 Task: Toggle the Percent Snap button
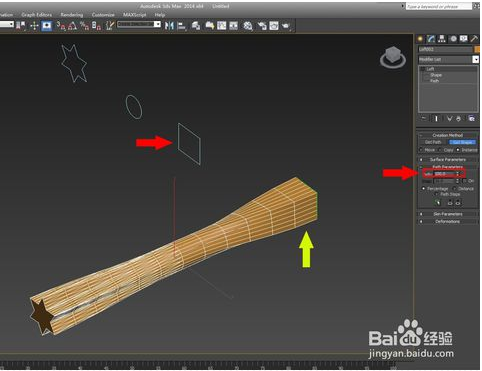[84, 26]
